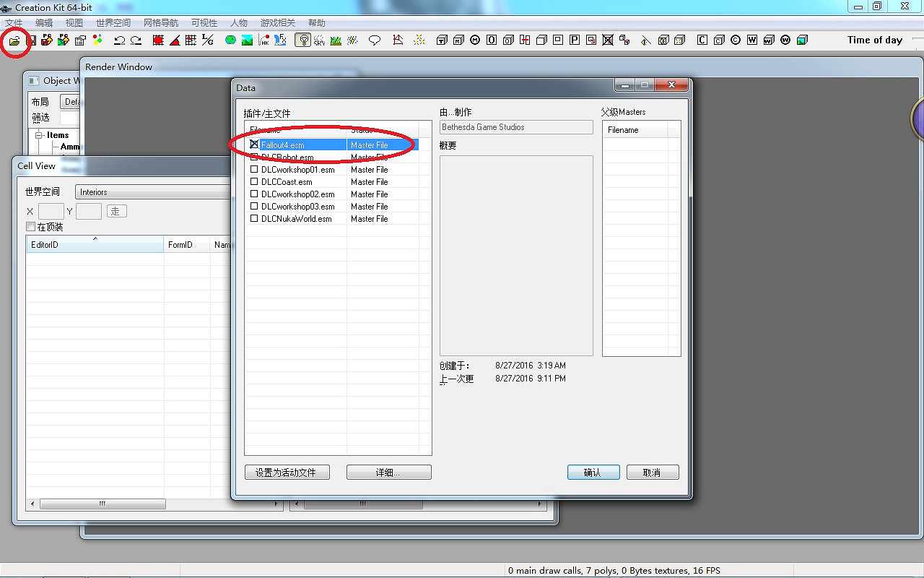Screen dimensions: 924x578
Task: Click the Undo arrow in toolbar
Action: coord(119,40)
